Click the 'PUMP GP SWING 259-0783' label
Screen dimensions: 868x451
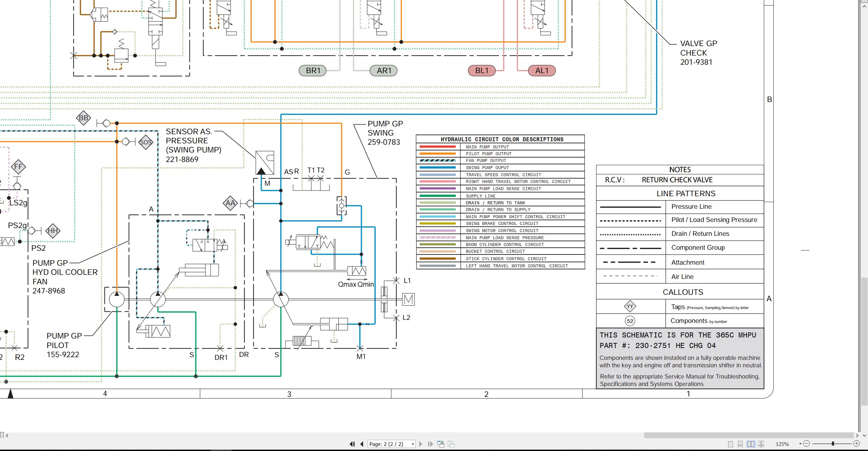coord(385,133)
